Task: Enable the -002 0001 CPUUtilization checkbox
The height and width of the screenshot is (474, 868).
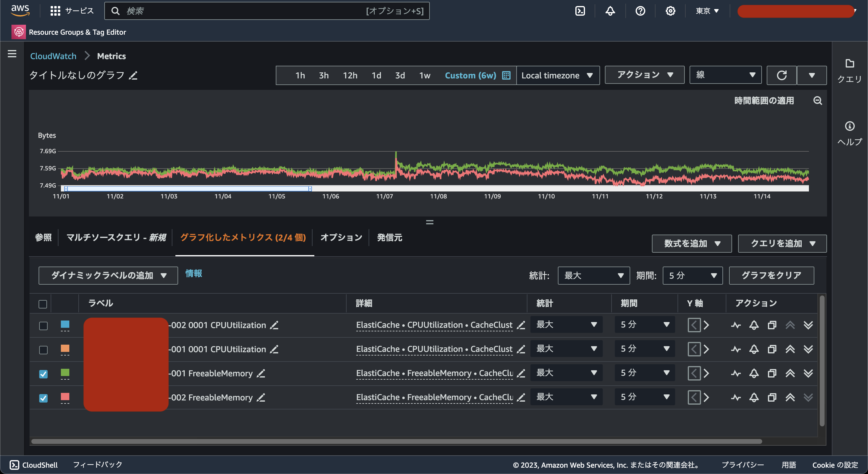Action: (43, 326)
